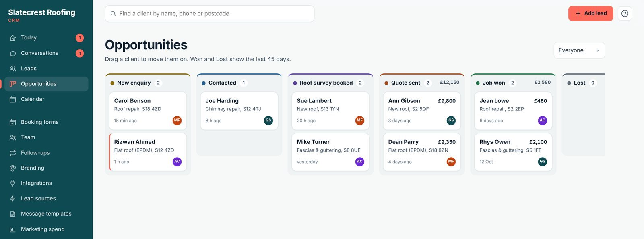The image size is (644, 239).
Task: Click the Follow-ups repeat arrows icon
Action: [13, 153]
